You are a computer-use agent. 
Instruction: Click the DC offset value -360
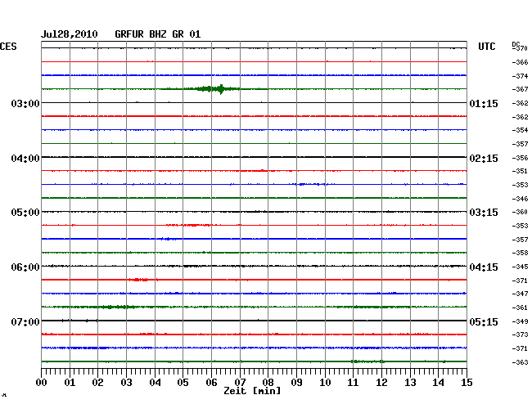[520, 212]
